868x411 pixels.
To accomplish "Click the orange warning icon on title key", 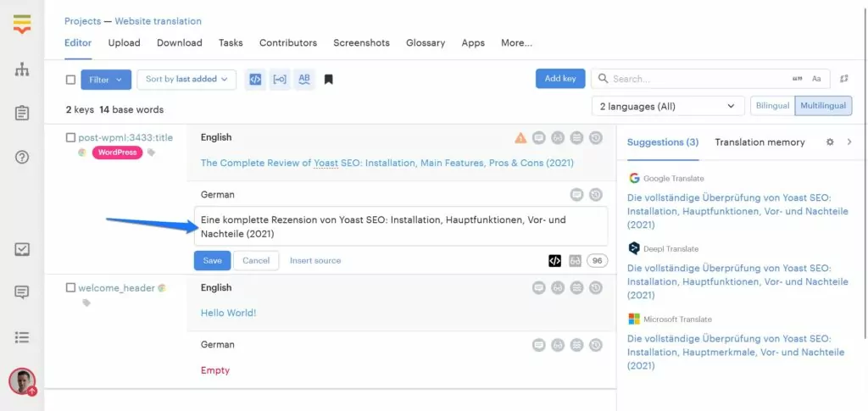I will (520, 138).
